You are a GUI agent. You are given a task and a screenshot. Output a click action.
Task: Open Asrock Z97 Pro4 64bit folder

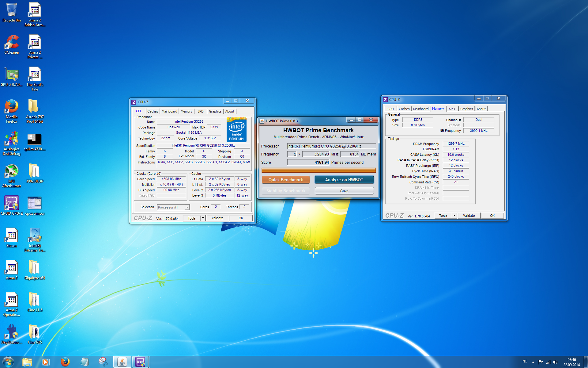35,111
